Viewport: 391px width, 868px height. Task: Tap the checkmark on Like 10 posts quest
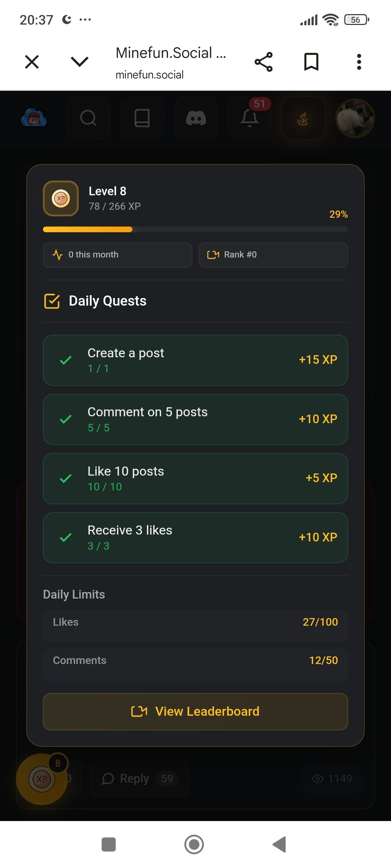pyautogui.click(x=66, y=478)
